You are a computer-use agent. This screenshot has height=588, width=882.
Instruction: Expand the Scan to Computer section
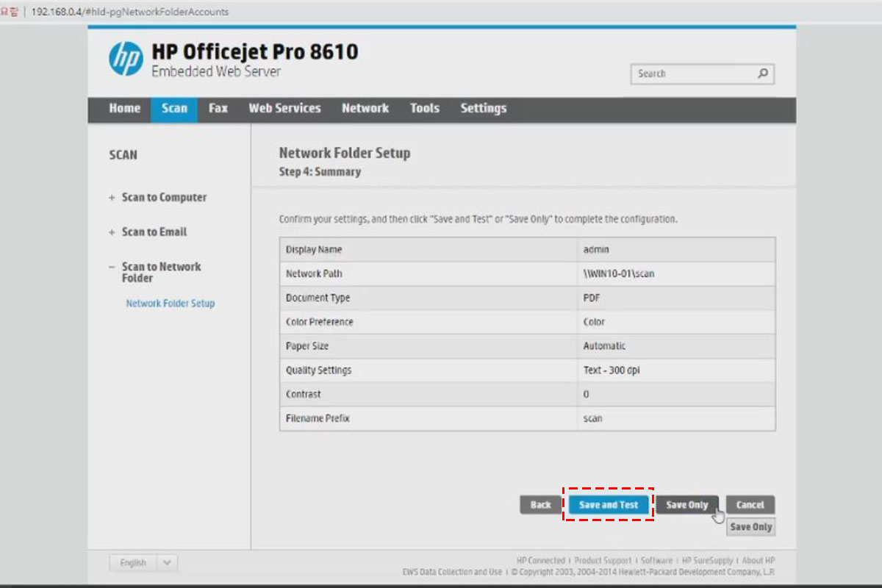click(x=158, y=197)
